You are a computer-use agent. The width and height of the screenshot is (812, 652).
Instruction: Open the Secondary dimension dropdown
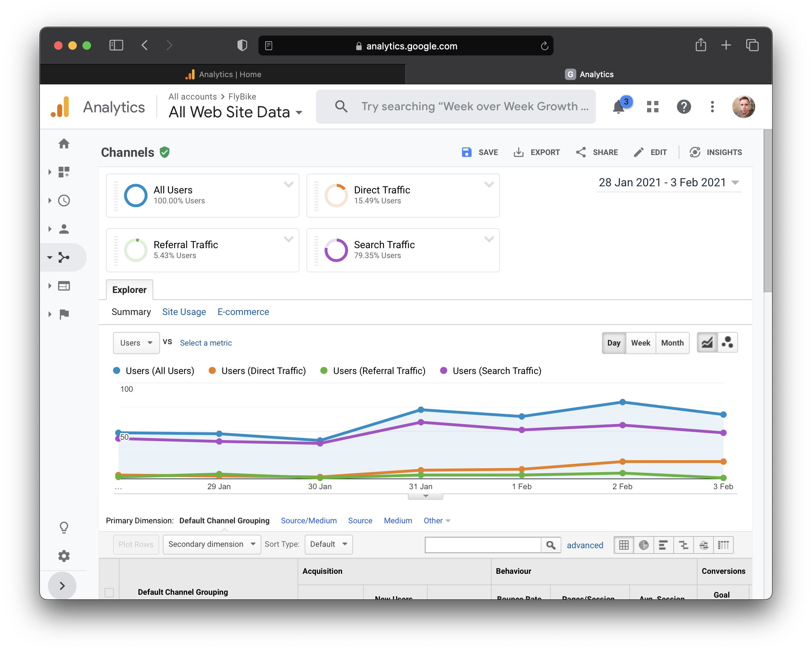click(x=212, y=544)
